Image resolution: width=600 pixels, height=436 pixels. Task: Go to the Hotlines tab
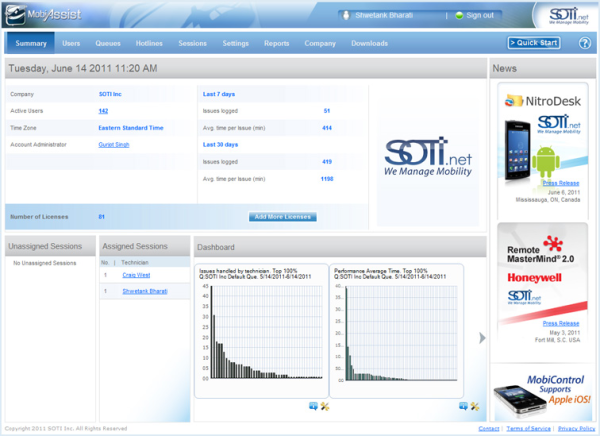(x=149, y=44)
